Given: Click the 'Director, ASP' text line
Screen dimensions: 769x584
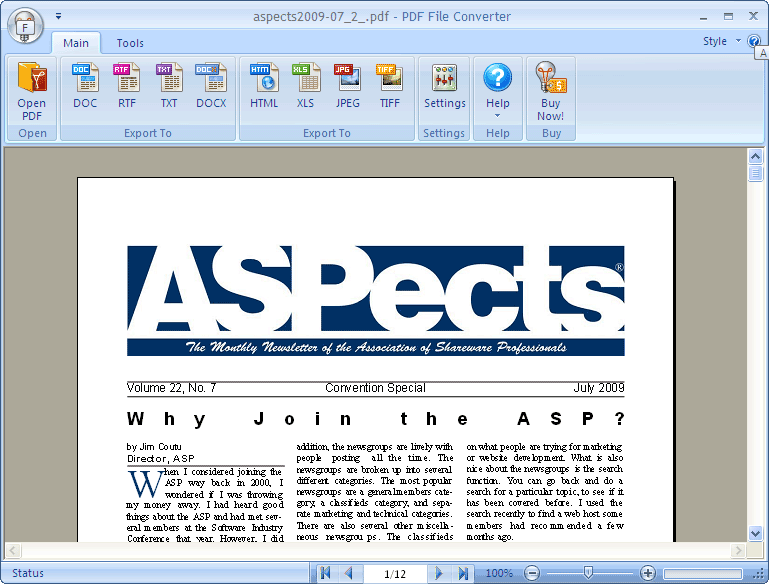Looking at the screenshot, I should [160, 458].
